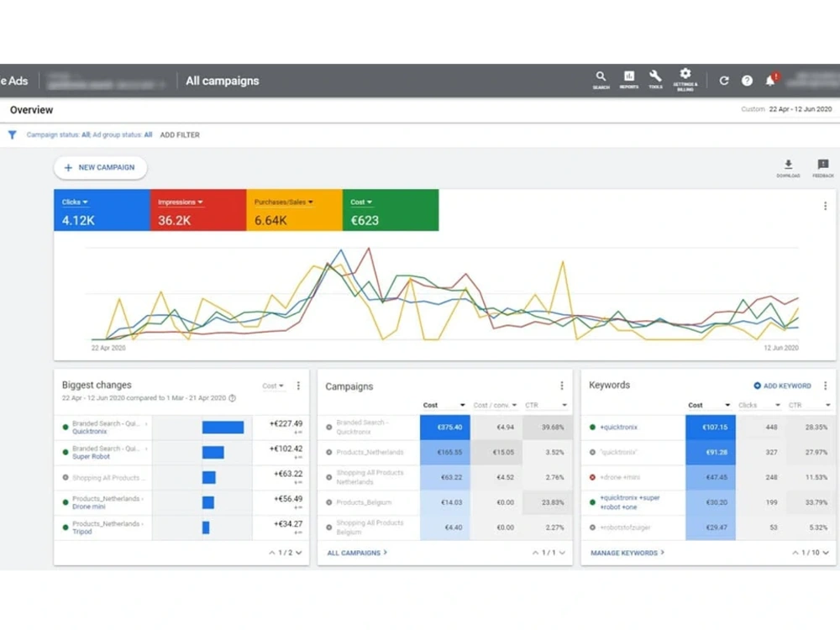Click red status icon of +drone +mini keyword

tap(592, 477)
